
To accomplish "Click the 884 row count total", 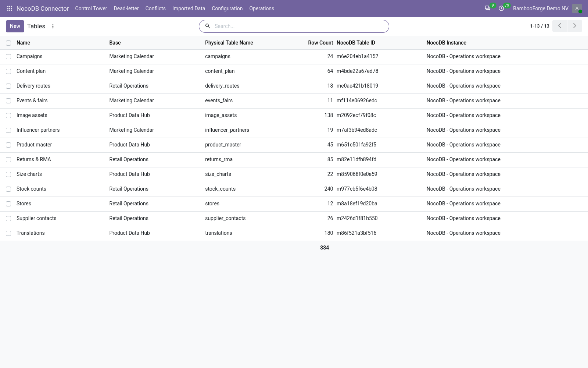I will coord(325,248).
